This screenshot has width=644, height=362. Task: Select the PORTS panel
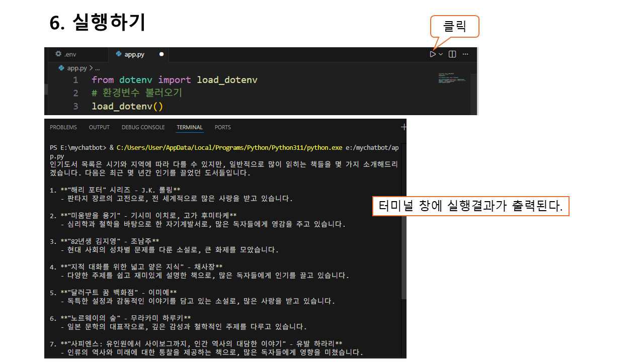[x=222, y=127]
